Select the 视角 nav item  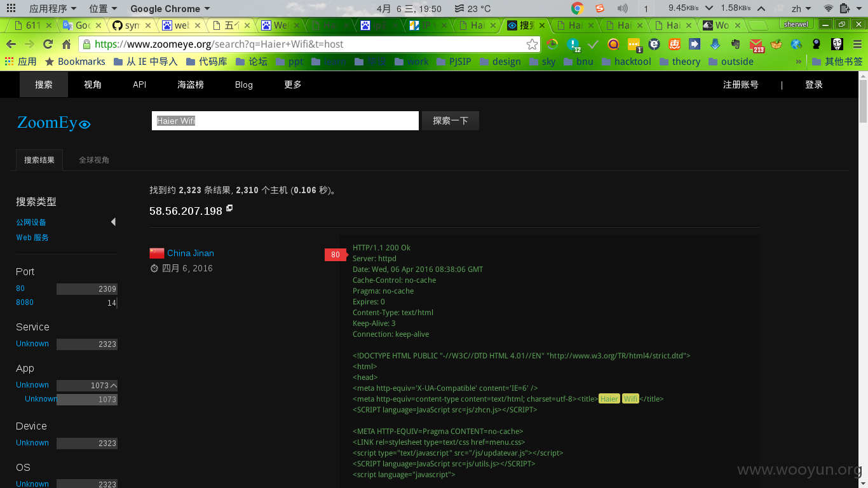93,85
